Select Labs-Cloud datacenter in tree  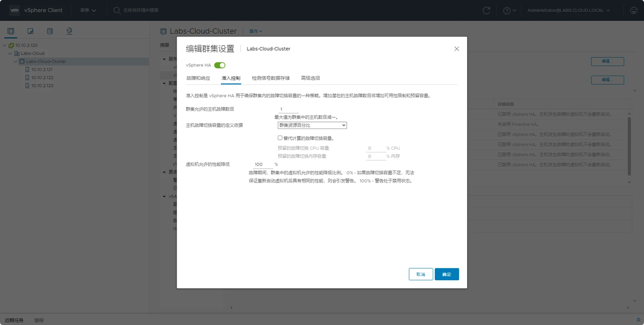pyautogui.click(x=32, y=53)
